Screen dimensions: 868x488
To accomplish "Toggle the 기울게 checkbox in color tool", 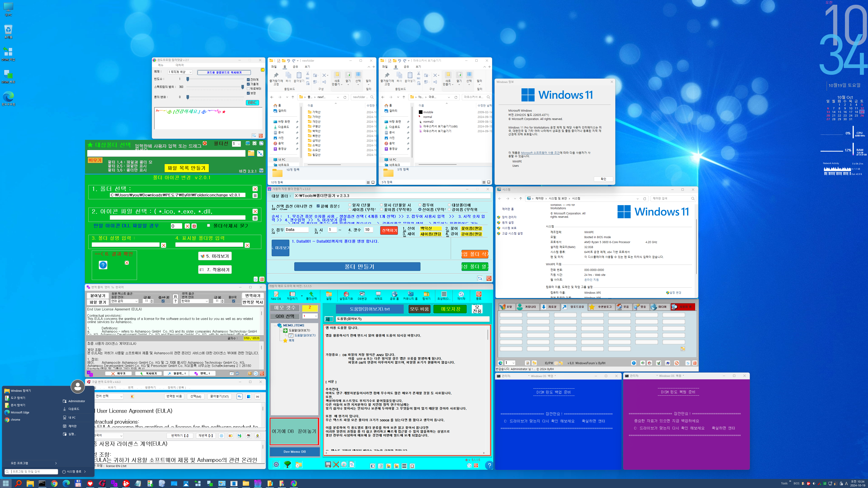I will pos(248,84).
